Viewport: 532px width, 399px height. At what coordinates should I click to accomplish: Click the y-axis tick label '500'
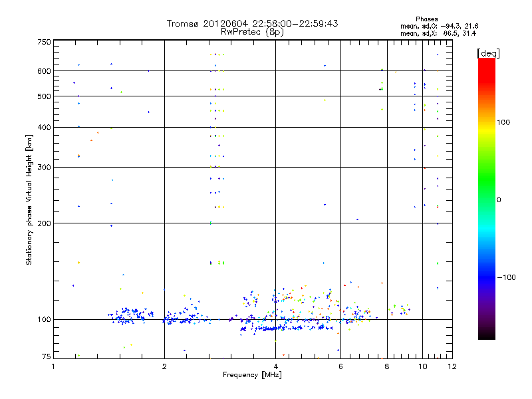(45, 96)
